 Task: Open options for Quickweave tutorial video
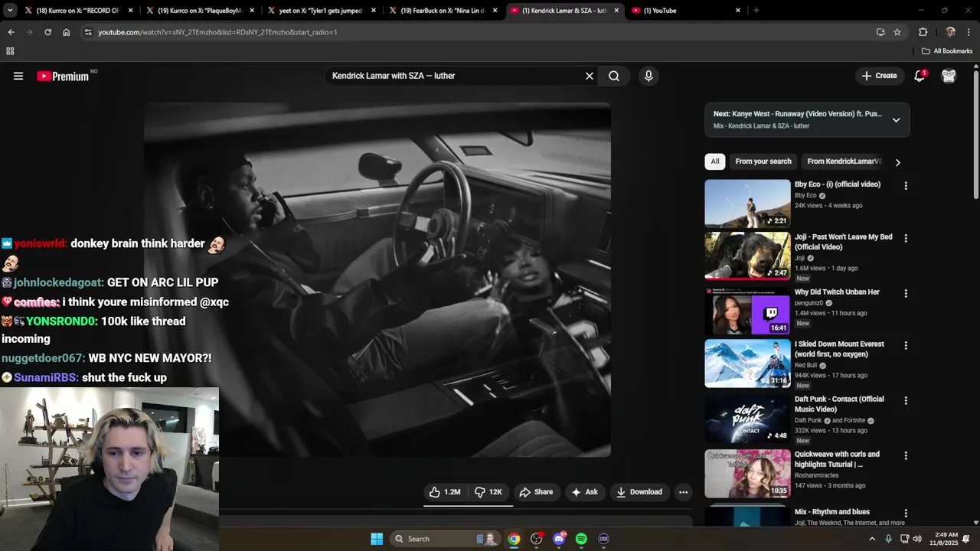(906, 456)
